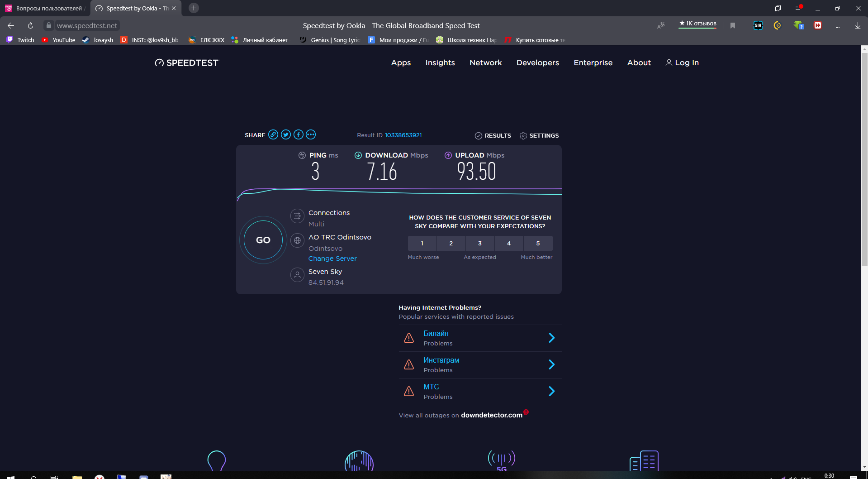Rate customer service 3 As expected
The height and width of the screenshot is (479, 868).
[480, 243]
